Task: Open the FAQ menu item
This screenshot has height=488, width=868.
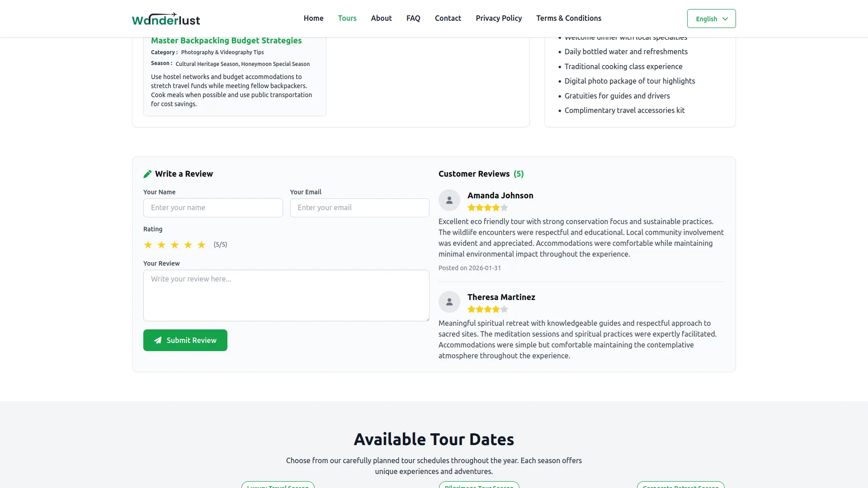Action: (x=413, y=18)
